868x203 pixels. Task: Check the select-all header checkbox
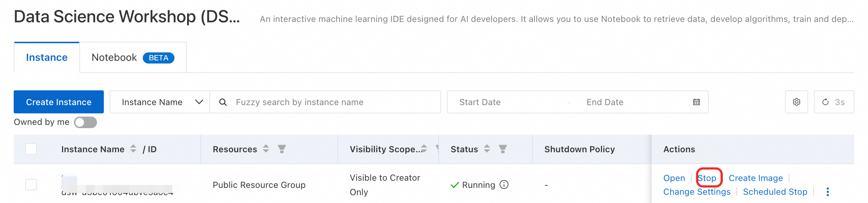[31, 149]
